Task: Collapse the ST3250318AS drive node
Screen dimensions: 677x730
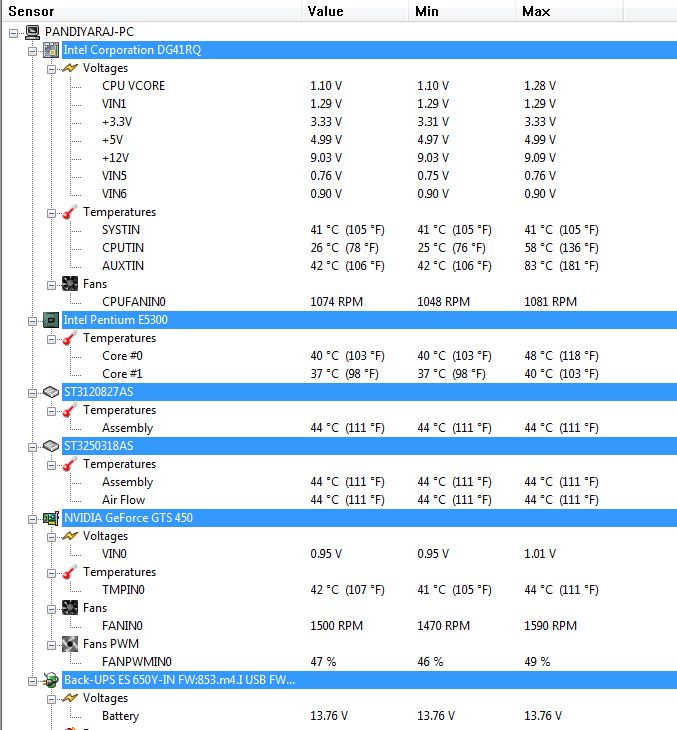Action: point(32,447)
